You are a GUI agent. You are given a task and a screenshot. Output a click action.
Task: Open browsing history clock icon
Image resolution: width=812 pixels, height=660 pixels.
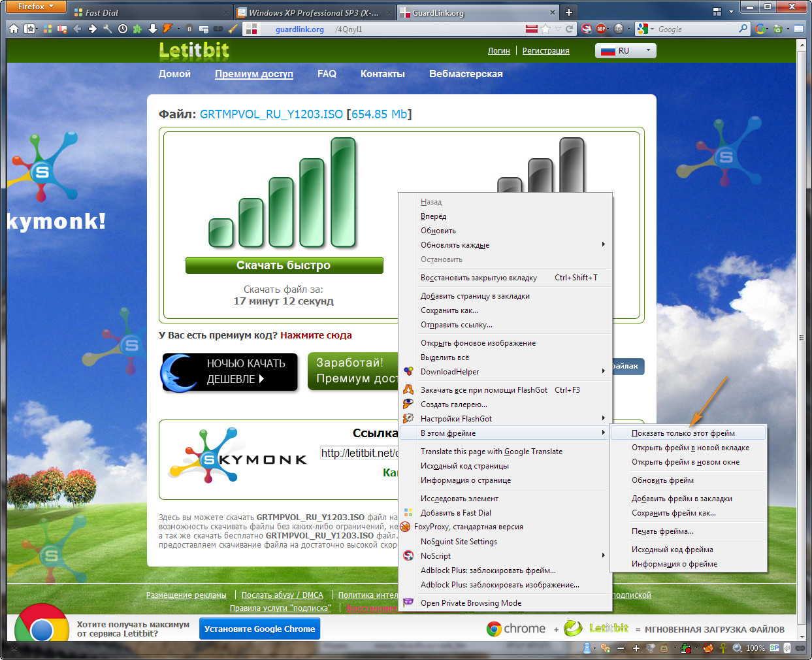[x=123, y=29]
